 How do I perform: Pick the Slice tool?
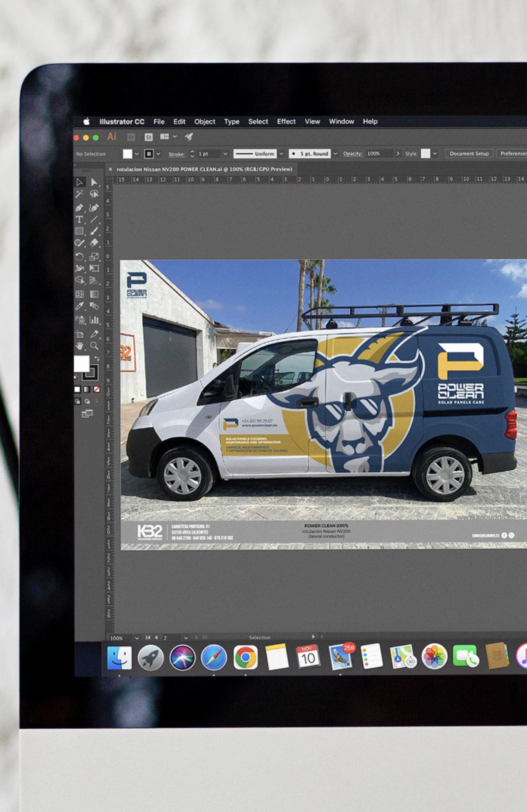[x=94, y=334]
